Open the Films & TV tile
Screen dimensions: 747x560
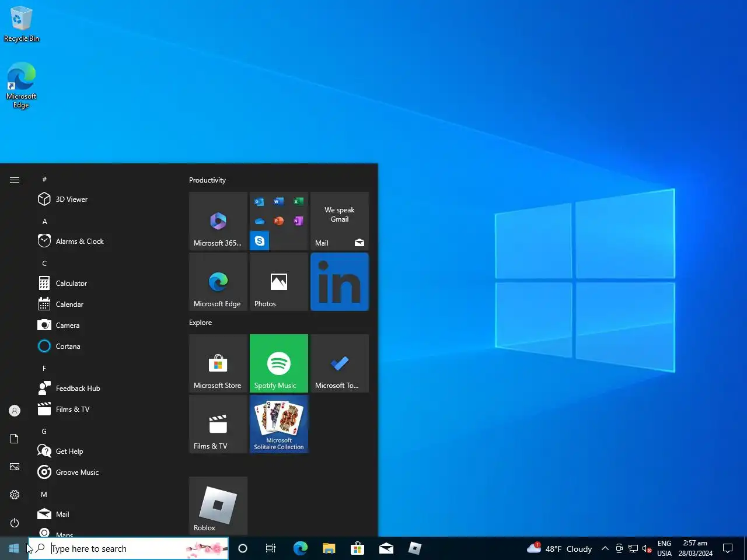click(x=218, y=424)
